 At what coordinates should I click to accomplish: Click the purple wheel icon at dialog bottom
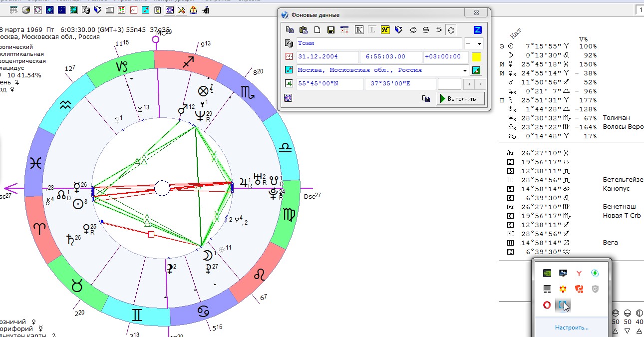(x=288, y=98)
